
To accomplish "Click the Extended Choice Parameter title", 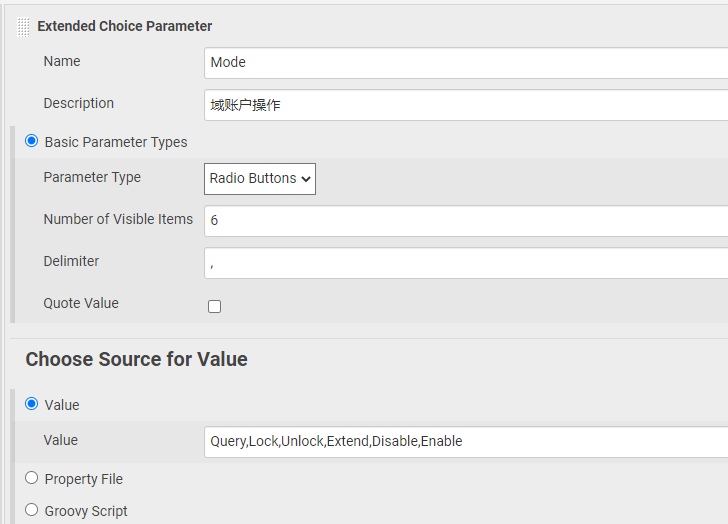I will click(x=124, y=26).
